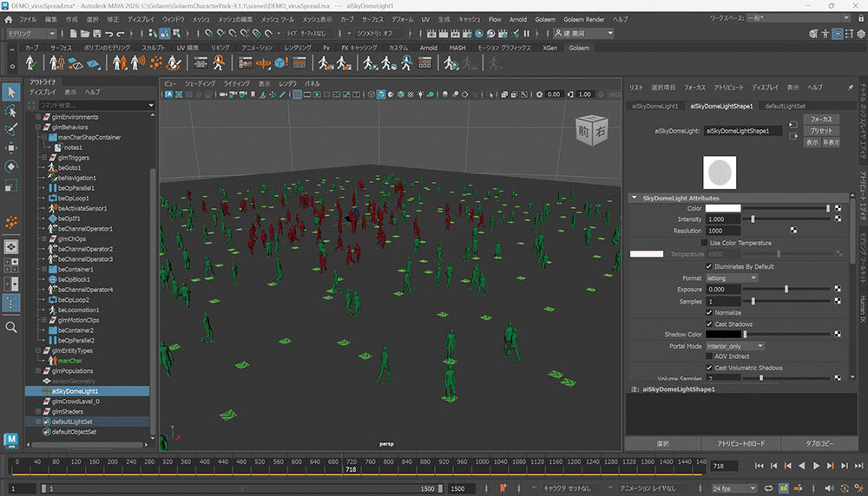Play animation forwards
Viewport: 868px width, 496px height.
[816, 466]
